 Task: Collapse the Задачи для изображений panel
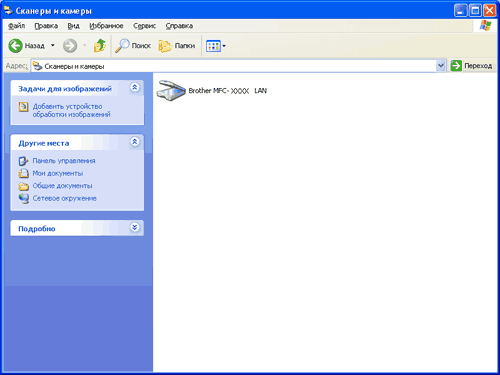click(135, 88)
